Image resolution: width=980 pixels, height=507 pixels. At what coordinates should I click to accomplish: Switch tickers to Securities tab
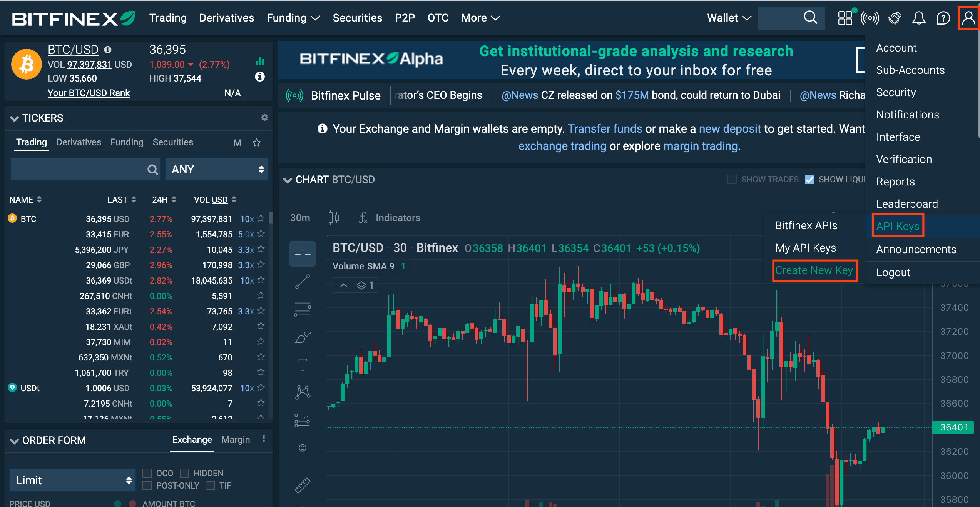(173, 142)
